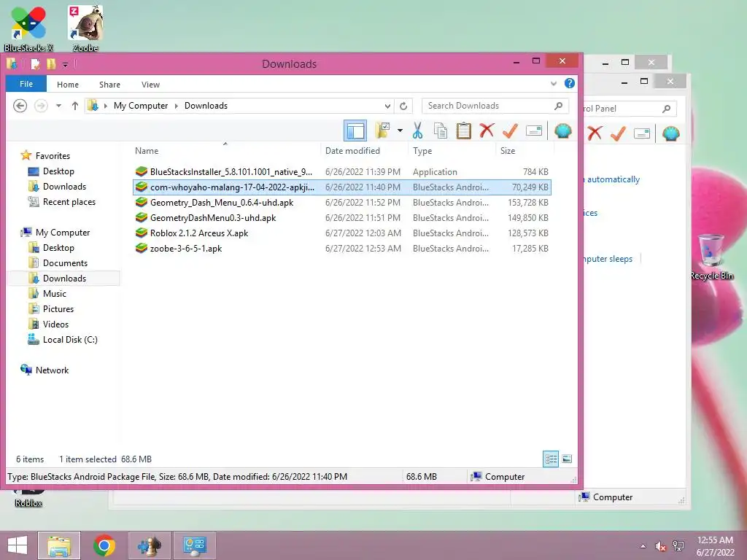Switch to Large icons view in status bar
747x560 pixels.
[567, 459]
